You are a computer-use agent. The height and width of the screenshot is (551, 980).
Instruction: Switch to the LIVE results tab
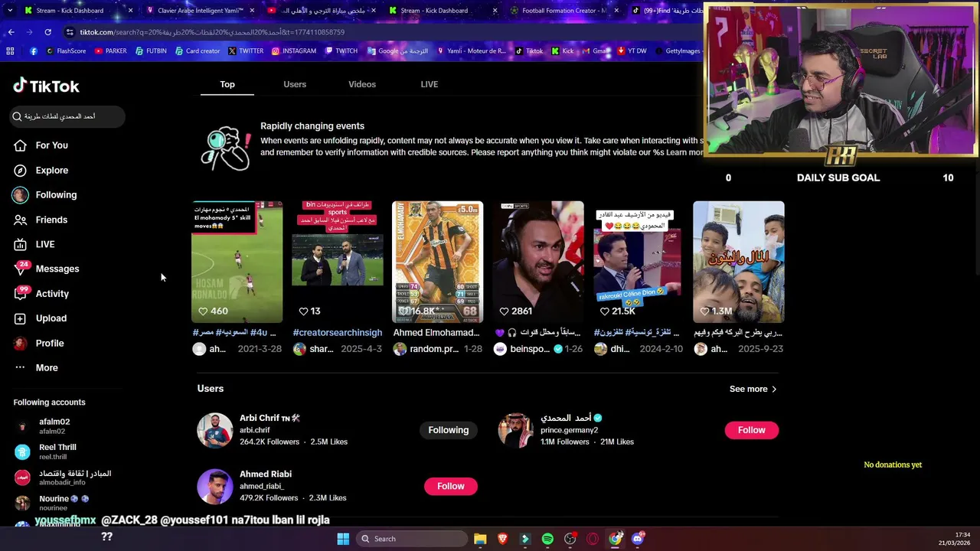pyautogui.click(x=430, y=84)
